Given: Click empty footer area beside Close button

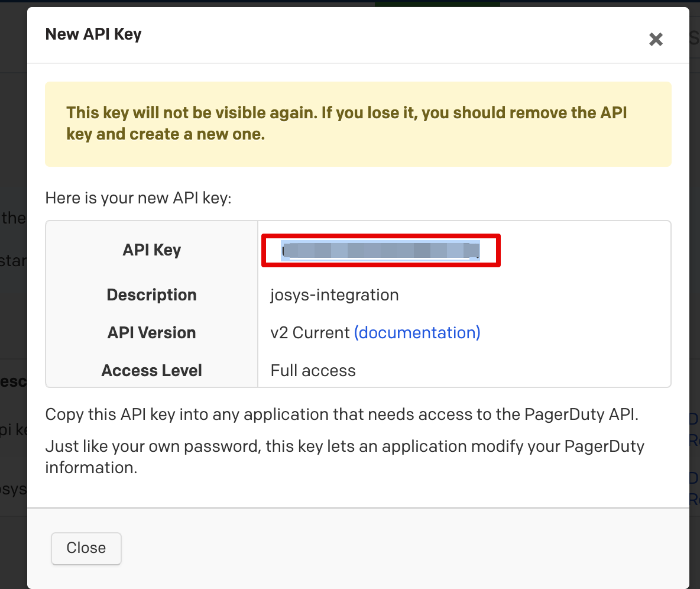Looking at the screenshot, I should (x=384, y=548).
